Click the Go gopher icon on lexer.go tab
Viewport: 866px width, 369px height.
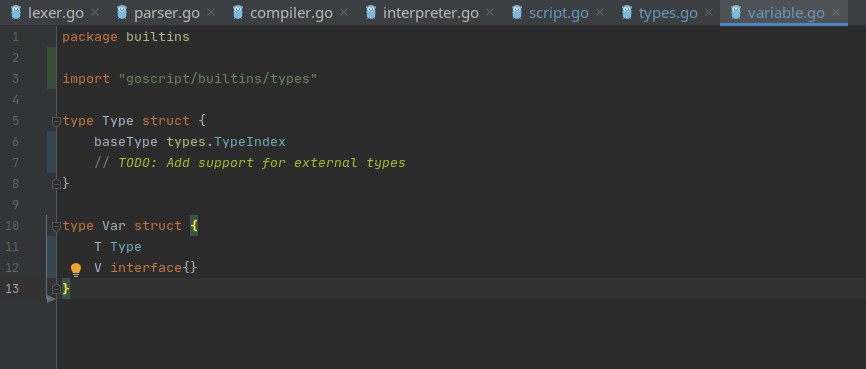(16, 12)
